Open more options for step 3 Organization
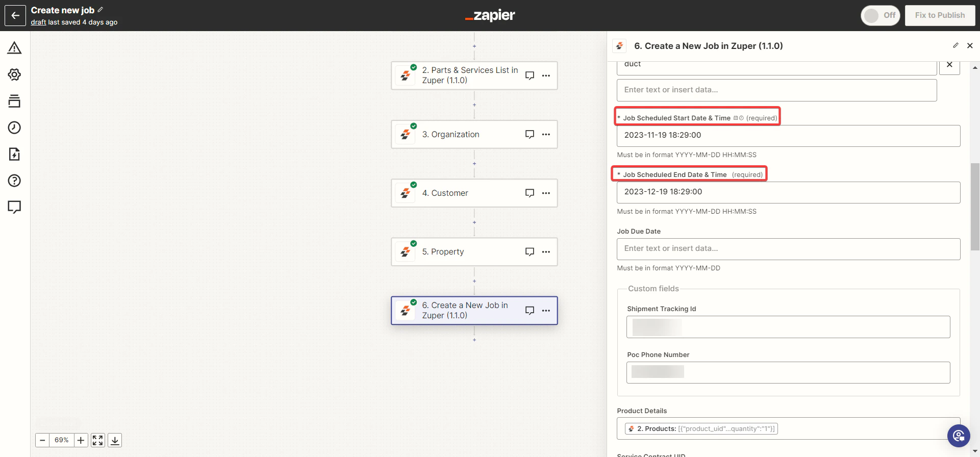Image resolution: width=980 pixels, height=457 pixels. tap(546, 134)
